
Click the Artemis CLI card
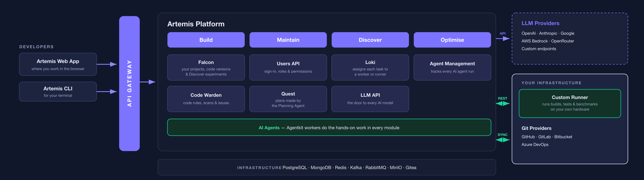(x=58, y=92)
